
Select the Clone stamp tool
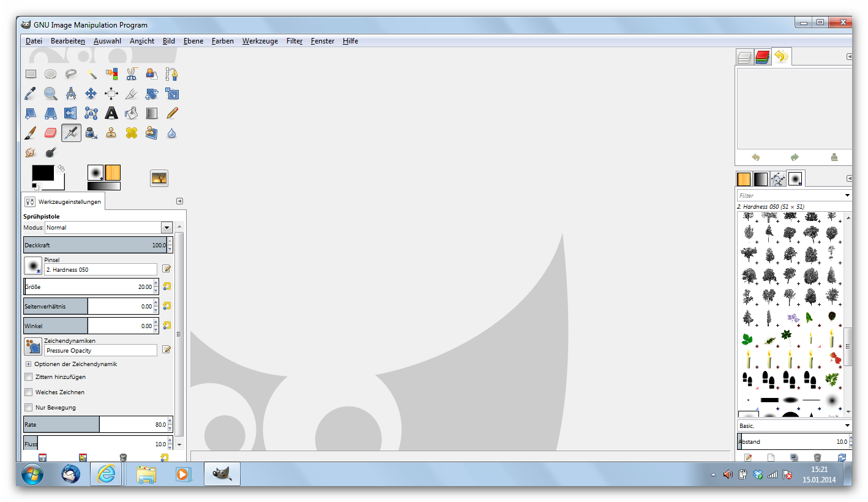[x=111, y=133]
